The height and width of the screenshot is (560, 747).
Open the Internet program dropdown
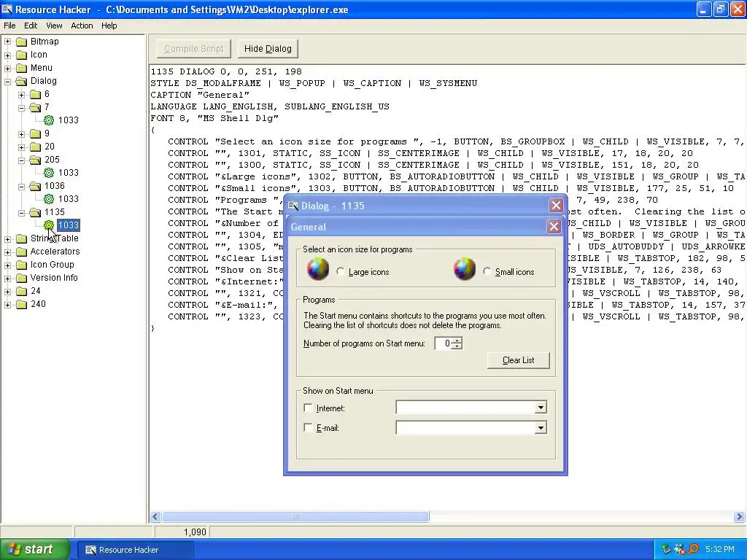point(541,408)
